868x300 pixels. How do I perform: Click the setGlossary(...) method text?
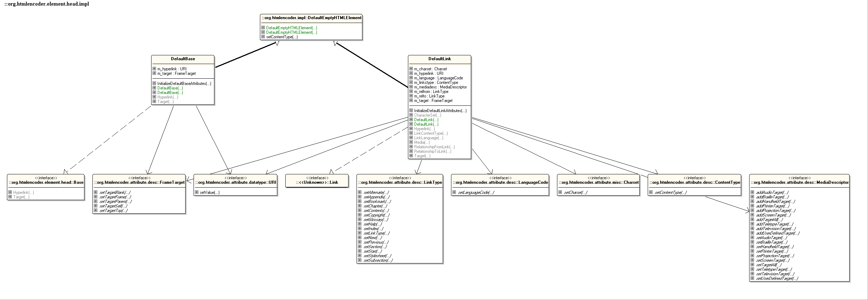376,220
